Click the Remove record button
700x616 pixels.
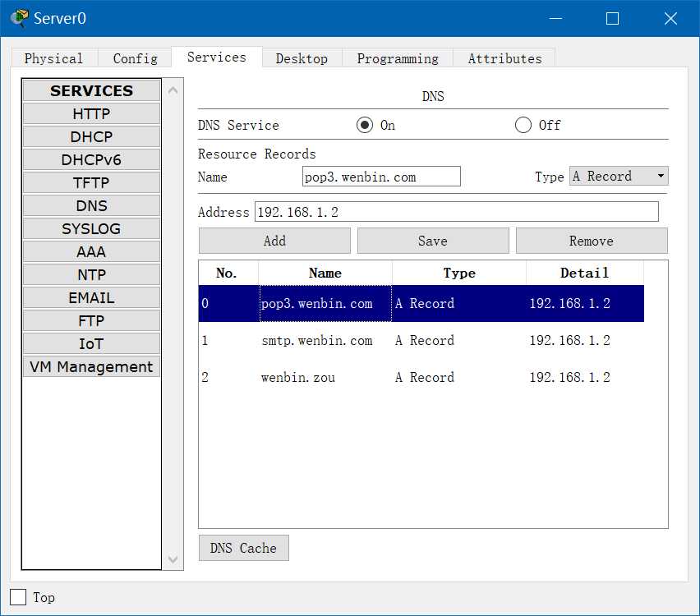(x=592, y=241)
